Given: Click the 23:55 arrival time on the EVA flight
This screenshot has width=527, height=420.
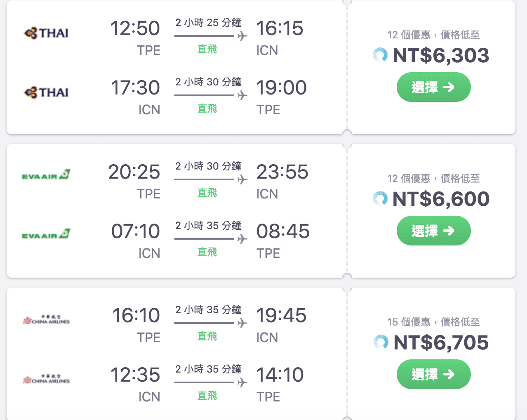Looking at the screenshot, I should click(x=282, y=172).
